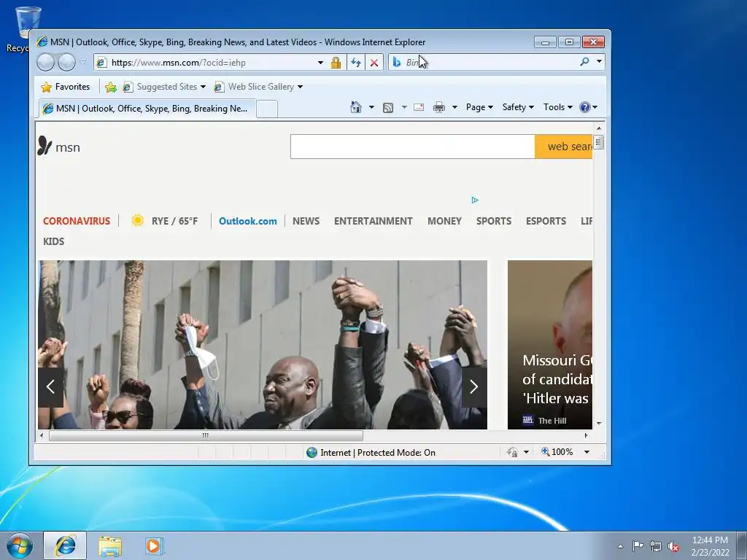The image size is (747, 560).
Task: Click the Action Center flag icon
Action: pyautogui.click(x=638, y=545)
